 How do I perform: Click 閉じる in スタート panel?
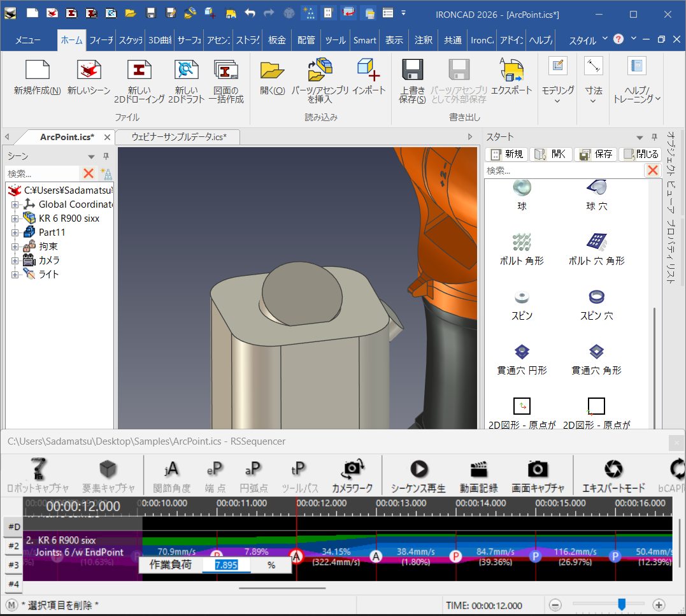tap(641, 154)
